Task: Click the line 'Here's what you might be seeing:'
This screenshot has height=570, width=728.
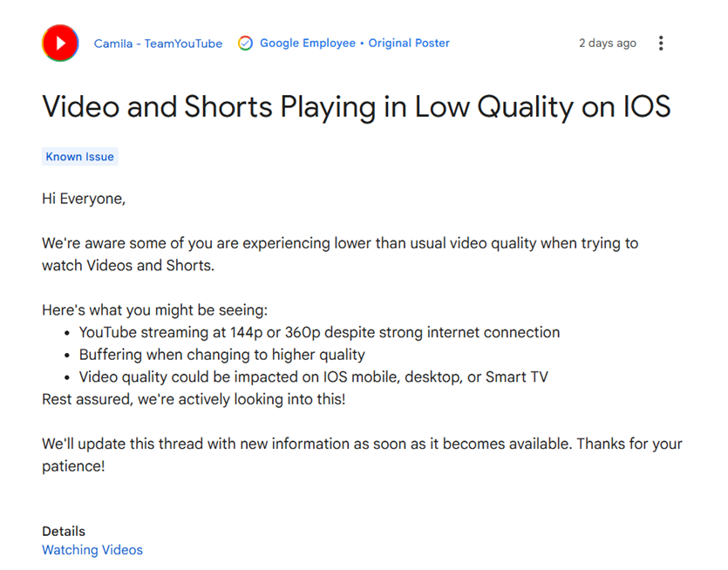Action: pos(155,310)
